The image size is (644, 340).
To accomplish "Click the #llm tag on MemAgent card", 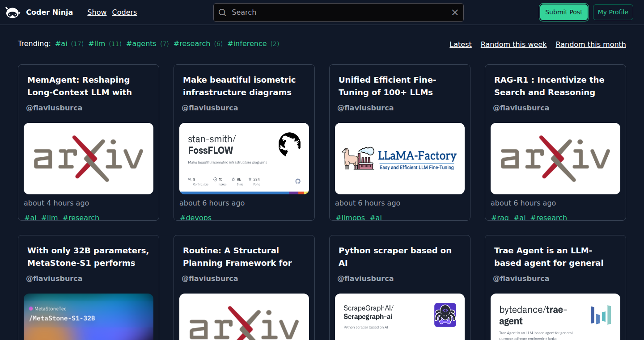I will tap(50, 217).
